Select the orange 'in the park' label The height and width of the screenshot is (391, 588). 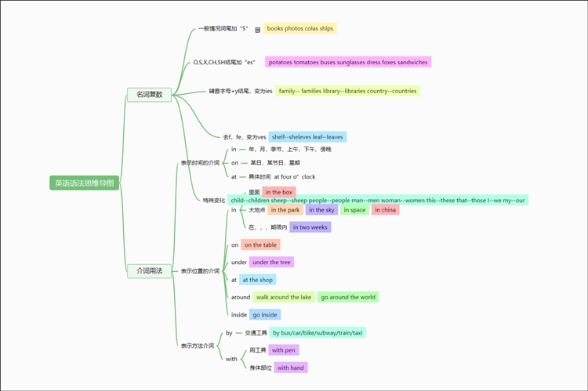coord(285,210)
